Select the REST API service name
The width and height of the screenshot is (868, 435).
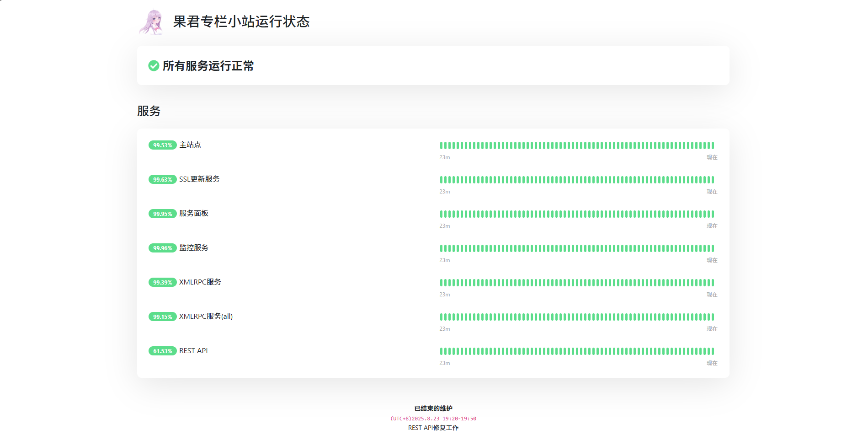pyautogui.click(x=193, y=351)
